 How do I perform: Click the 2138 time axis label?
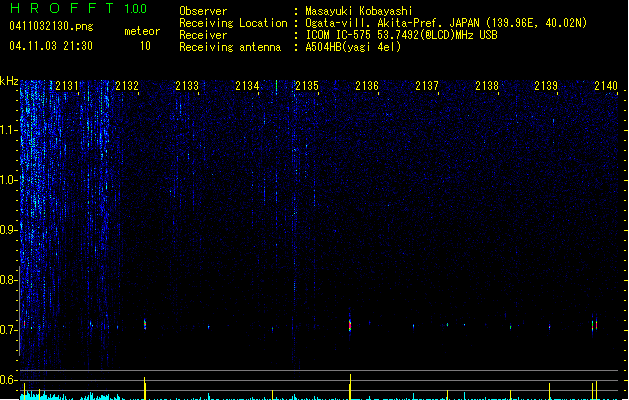pyautogui.click(x=487, y=86)
